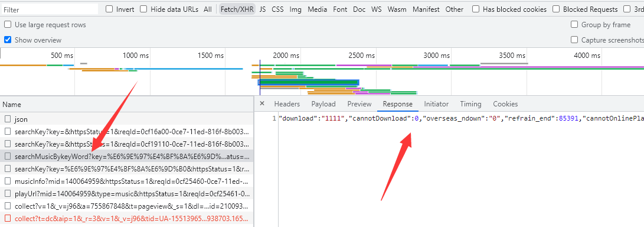Select the musicInfo?mid=140064959 request
Viewport: 644px width, 227px height.
point(126,181)
